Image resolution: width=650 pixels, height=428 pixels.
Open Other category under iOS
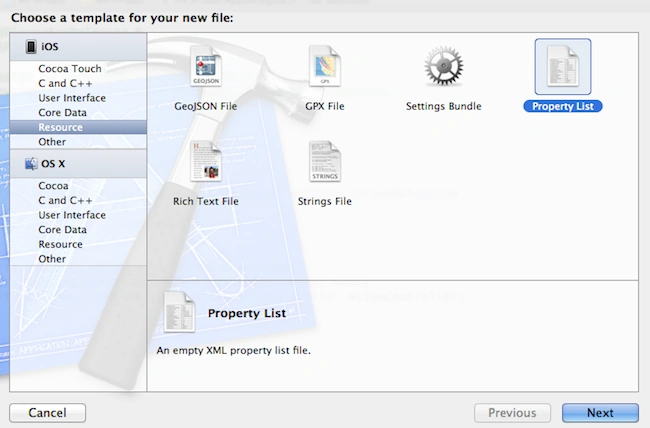pos(78,142)
